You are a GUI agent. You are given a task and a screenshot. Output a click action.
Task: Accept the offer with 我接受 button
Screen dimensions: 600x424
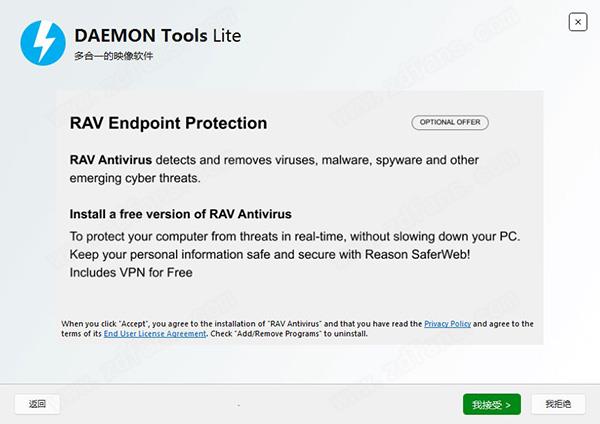coord(492,404)
